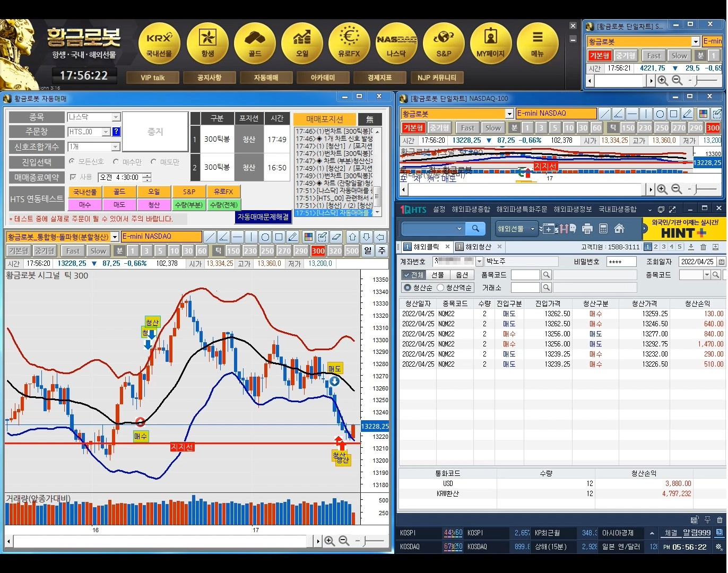The height and width of the screenshot is (573, 728).
Task: Open the 항셍 gold button
Action: pyautogui.click(x=207, y=44)
